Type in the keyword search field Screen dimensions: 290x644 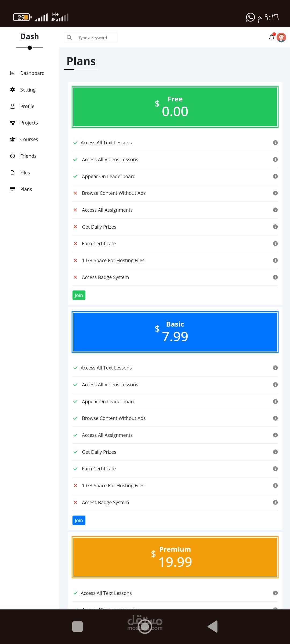click(95, 38)
